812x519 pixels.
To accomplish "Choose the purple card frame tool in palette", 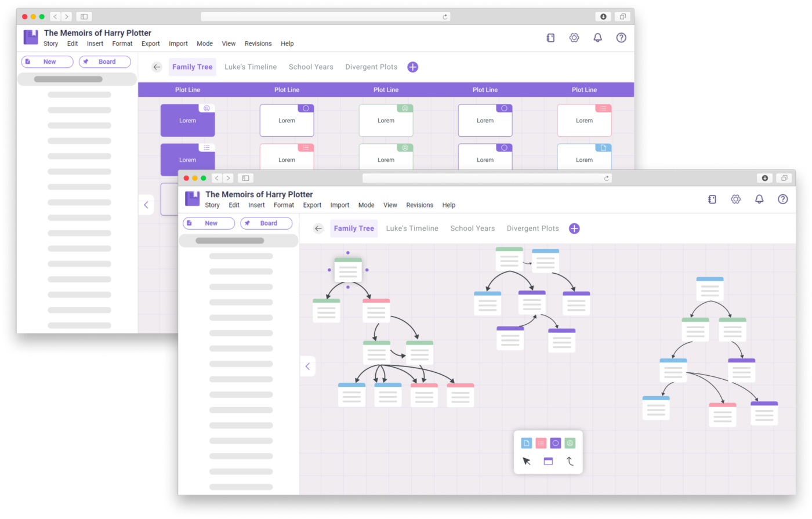I will (548, 462).
